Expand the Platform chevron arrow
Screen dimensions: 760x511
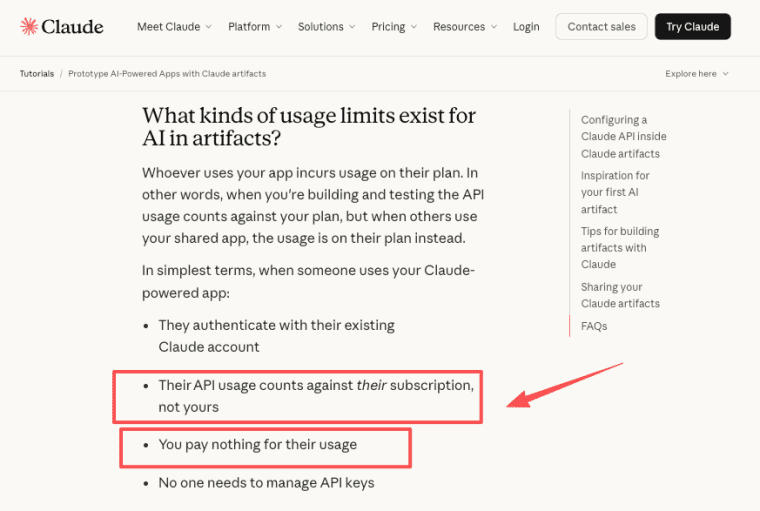279,27
